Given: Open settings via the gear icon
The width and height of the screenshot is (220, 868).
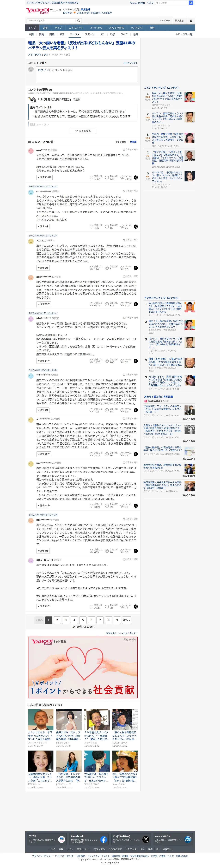Looking at the screenshot, I should pos(191,21).
